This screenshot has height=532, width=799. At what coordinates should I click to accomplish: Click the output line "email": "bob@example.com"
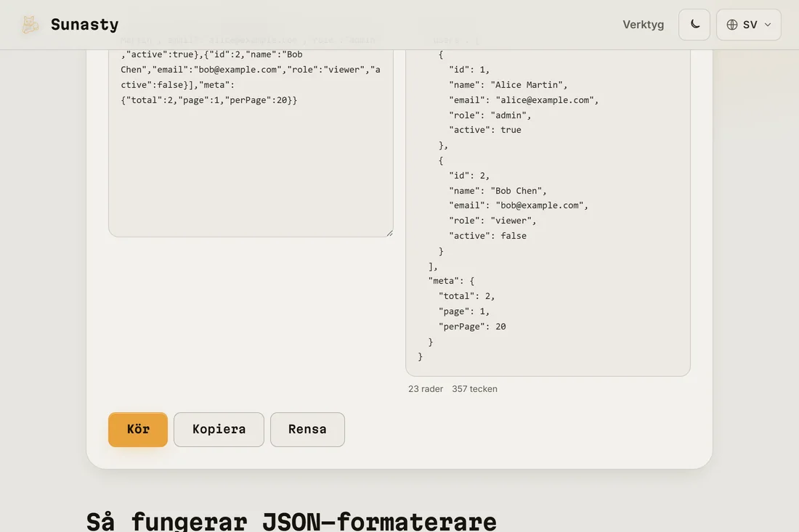(518, 205)
